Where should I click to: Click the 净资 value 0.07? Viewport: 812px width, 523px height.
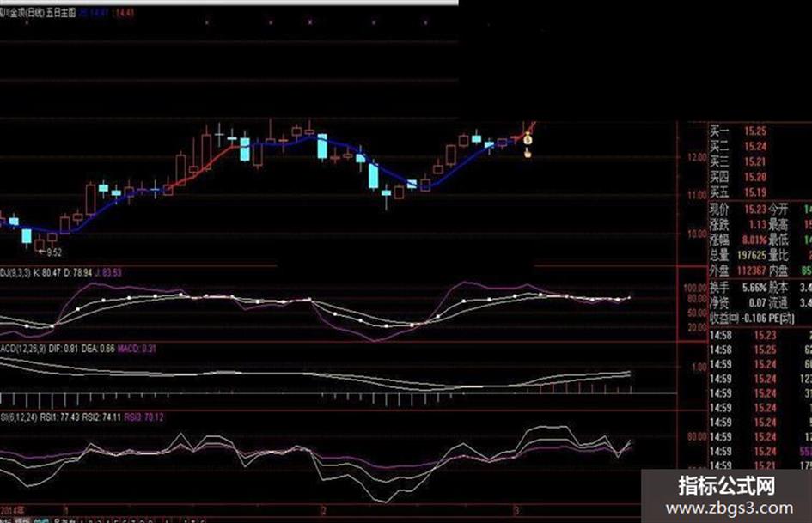pos(758,302)
